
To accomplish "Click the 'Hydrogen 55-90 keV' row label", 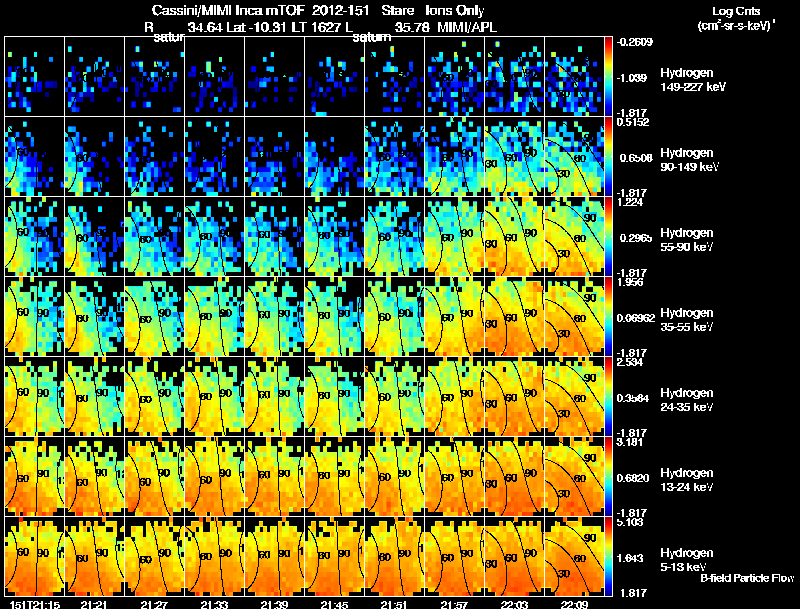I will point(687,240).
